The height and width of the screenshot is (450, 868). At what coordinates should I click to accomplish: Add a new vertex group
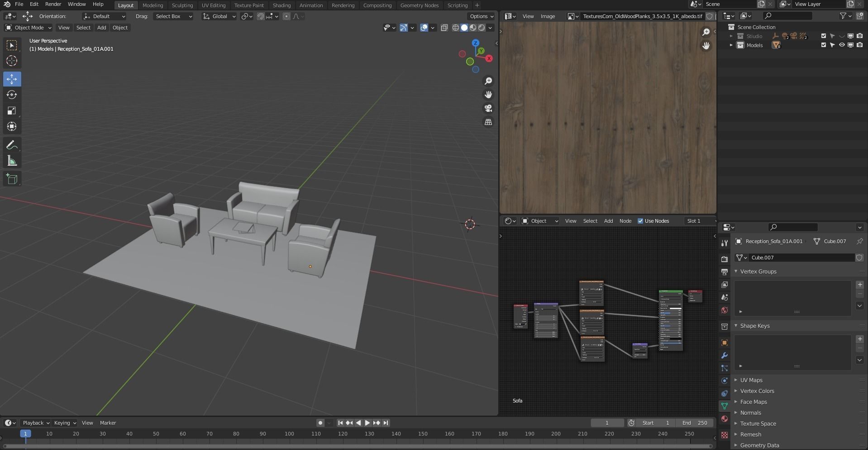coord(860,285)
